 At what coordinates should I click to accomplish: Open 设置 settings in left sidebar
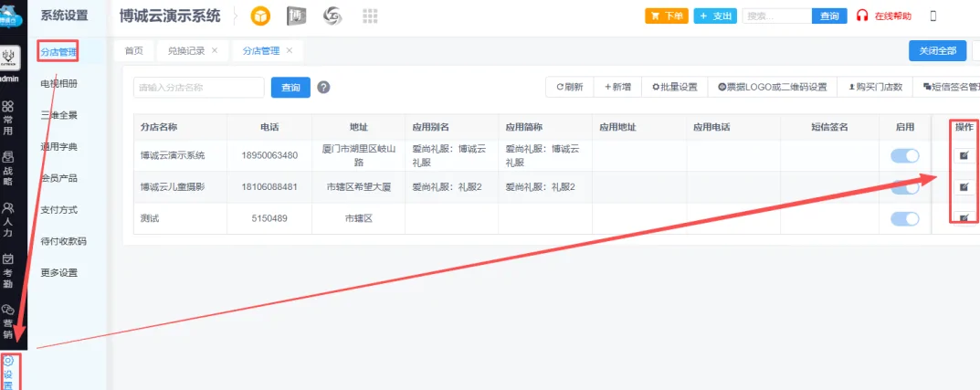tap(9, 373)
